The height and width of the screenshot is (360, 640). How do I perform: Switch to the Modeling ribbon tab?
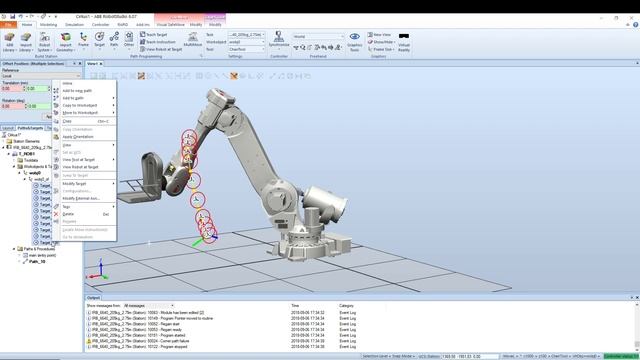coord(48,25)
